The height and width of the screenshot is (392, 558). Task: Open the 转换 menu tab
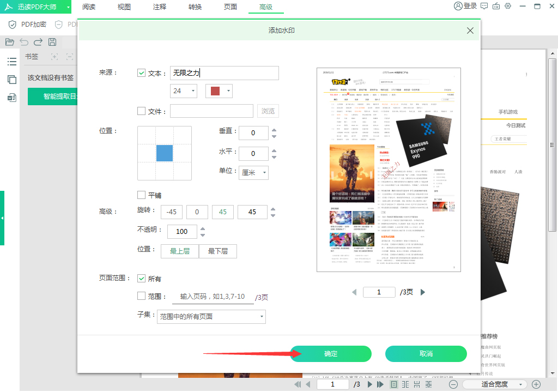pyautogui.click(x=195, y=8)
